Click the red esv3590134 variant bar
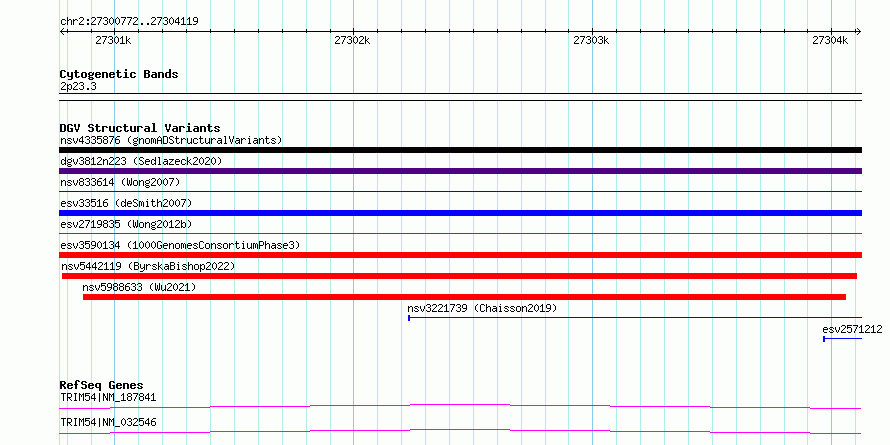The width and height of the screenshot is (890, 445). point(460,255)
